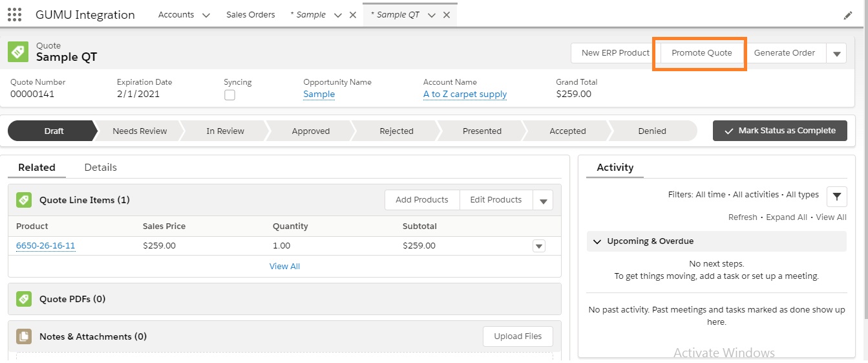Open product link 6650-26-16-11
Screen dimensions: 868x363
click(x=46, y=246)
